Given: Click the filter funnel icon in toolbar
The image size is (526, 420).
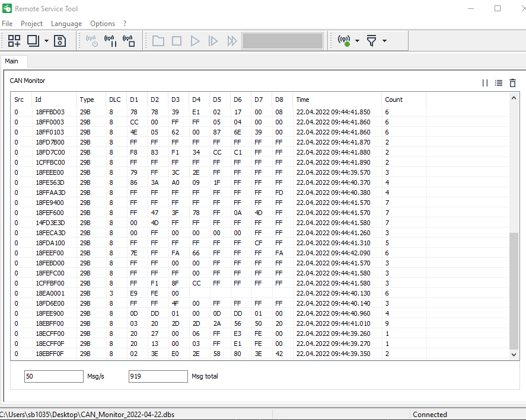Looking at the screenshot, I should [x=372, y=41].
